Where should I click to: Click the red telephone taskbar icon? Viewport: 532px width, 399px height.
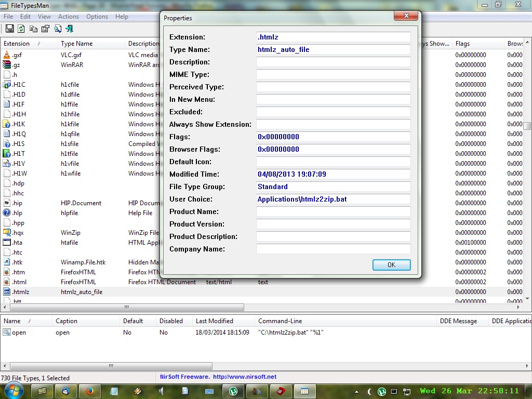coord(281,391)
